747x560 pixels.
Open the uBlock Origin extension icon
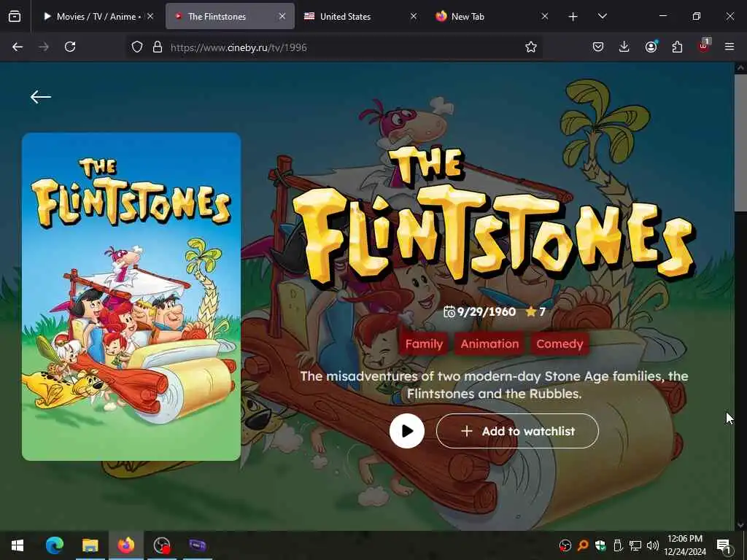click(704, 46)
